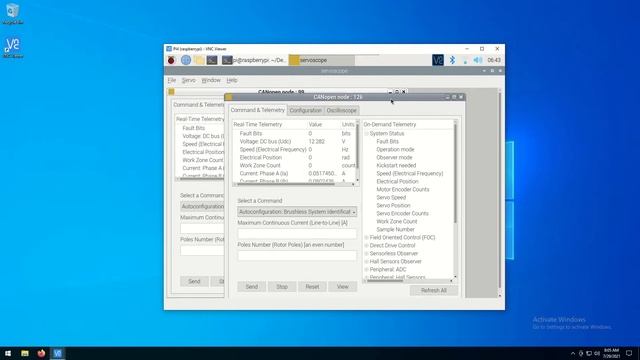Open the File menu

pos(172,80)
